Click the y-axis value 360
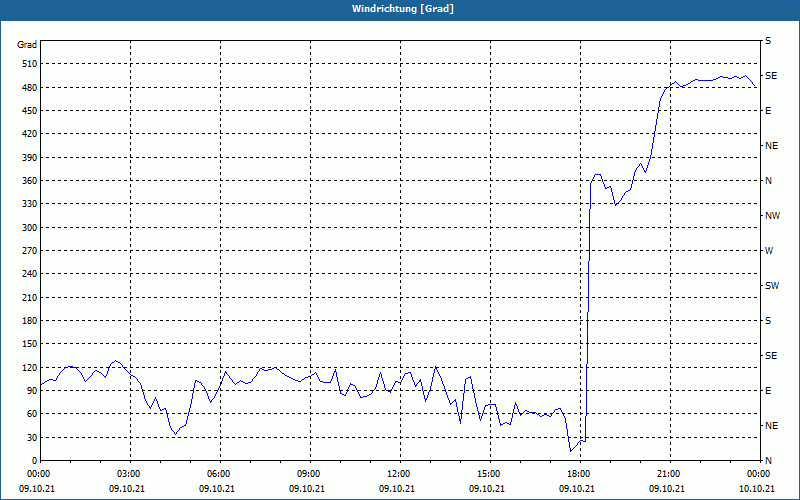 coord(30,181)
